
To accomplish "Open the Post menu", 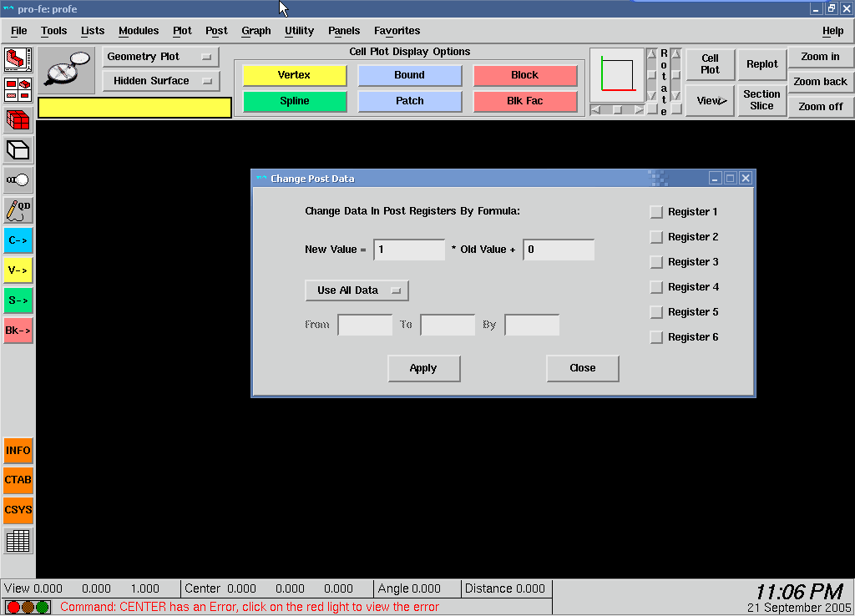I will click(x=216, y=31).
